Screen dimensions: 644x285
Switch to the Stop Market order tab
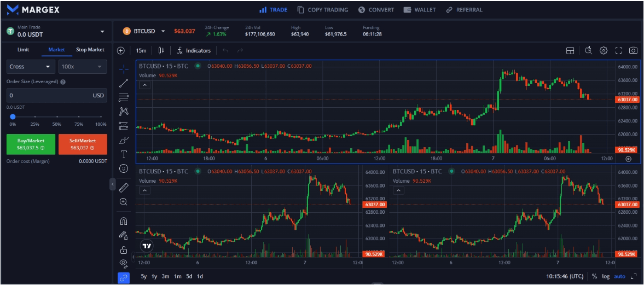click(x=90, y=50)
